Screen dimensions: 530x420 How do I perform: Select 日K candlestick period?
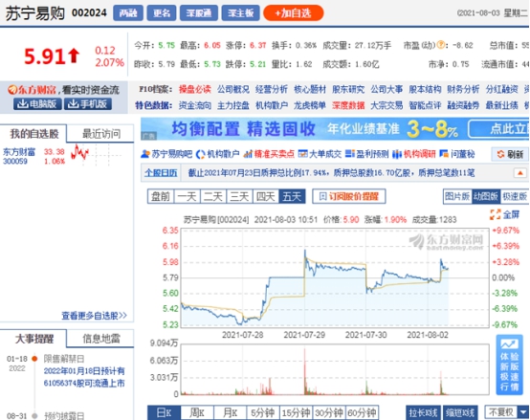(x=164, y=412)
